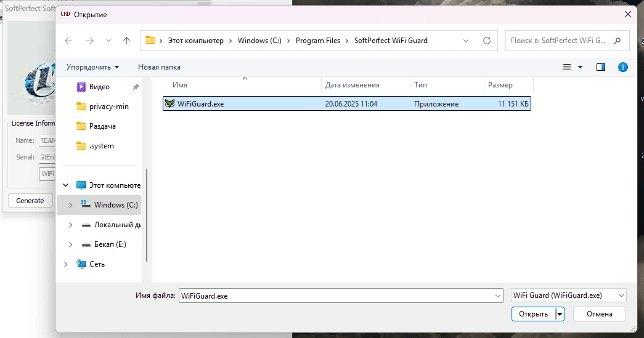Open address bar history dropdown
The height and width of the screenshot is (338, 644).
pyautogui.click(x=466, y=41)
